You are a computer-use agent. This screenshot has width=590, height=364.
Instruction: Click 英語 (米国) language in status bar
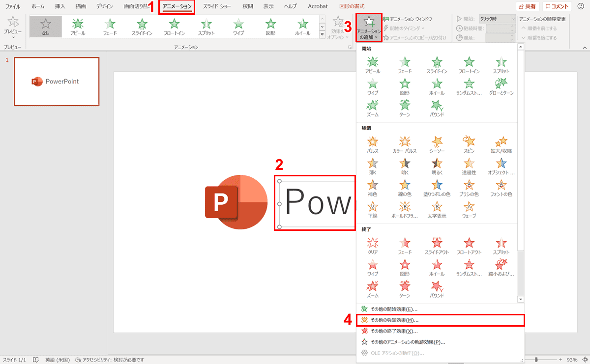pyautogui.click(x=57, y=360)
